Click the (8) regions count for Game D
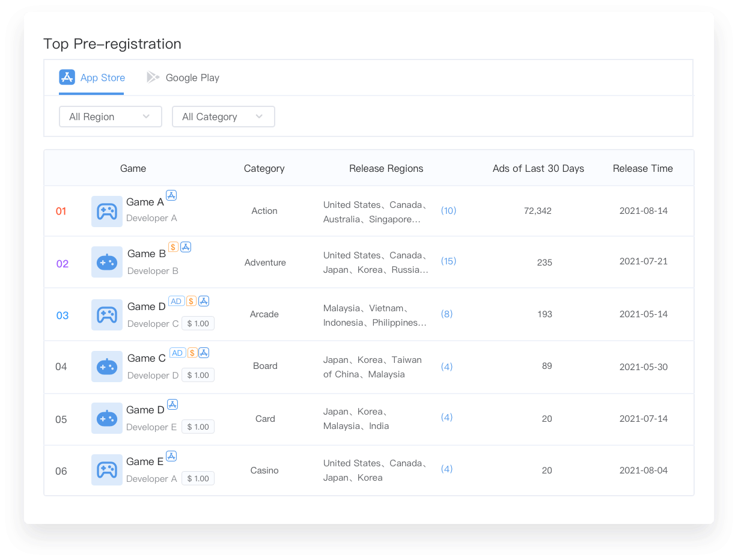The image size is (738, 560). tap(447, 314)
